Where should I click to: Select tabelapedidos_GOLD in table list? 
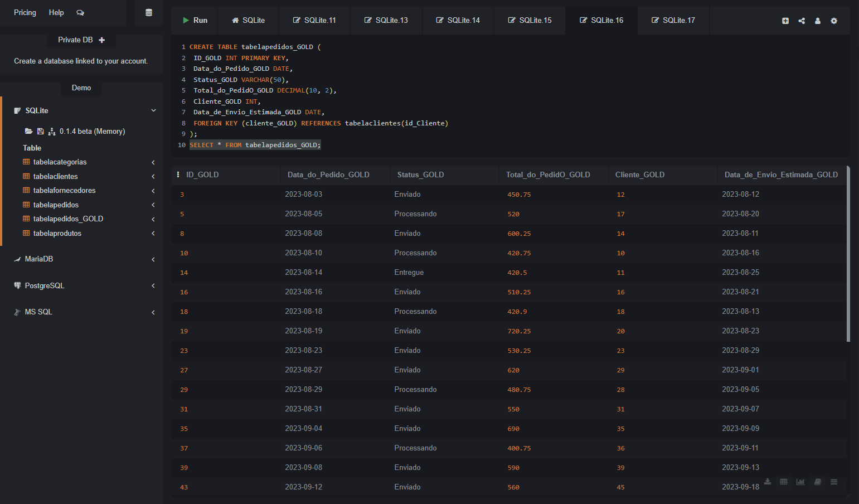(x=68, y=219)
